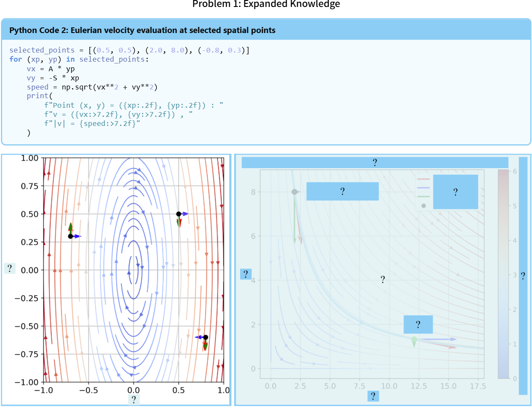Click the hidden y-axis label of right plot

coord(246,274)
